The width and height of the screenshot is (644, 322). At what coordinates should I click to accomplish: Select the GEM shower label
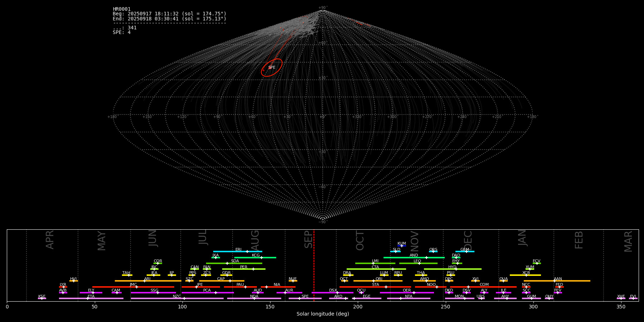pos(465,249)
